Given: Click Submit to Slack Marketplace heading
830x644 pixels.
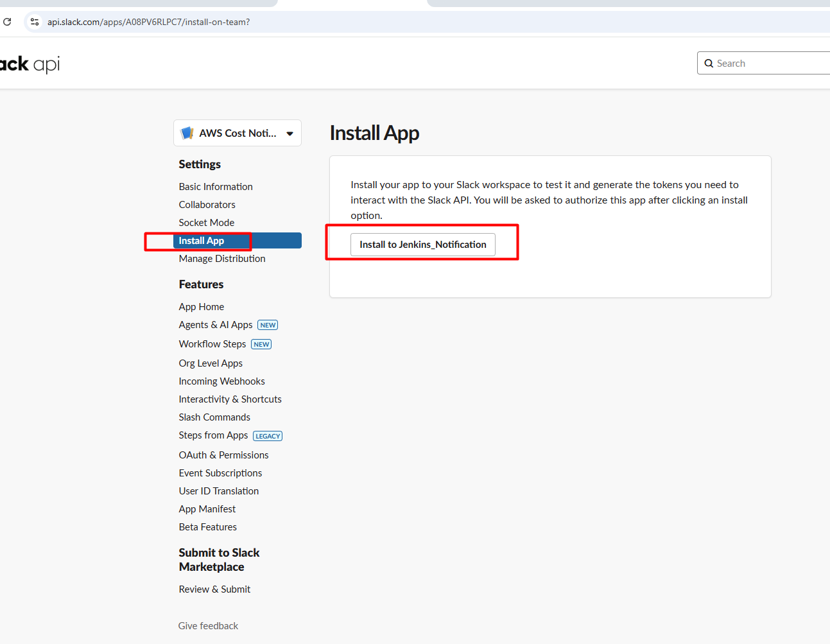Looking at the screenshot, I should 219,560.
